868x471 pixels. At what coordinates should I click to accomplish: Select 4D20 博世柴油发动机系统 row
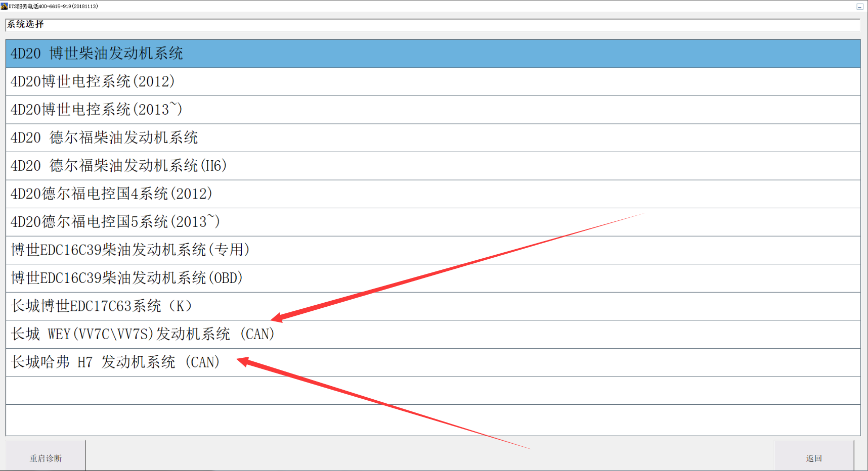[x=433, y=54]
